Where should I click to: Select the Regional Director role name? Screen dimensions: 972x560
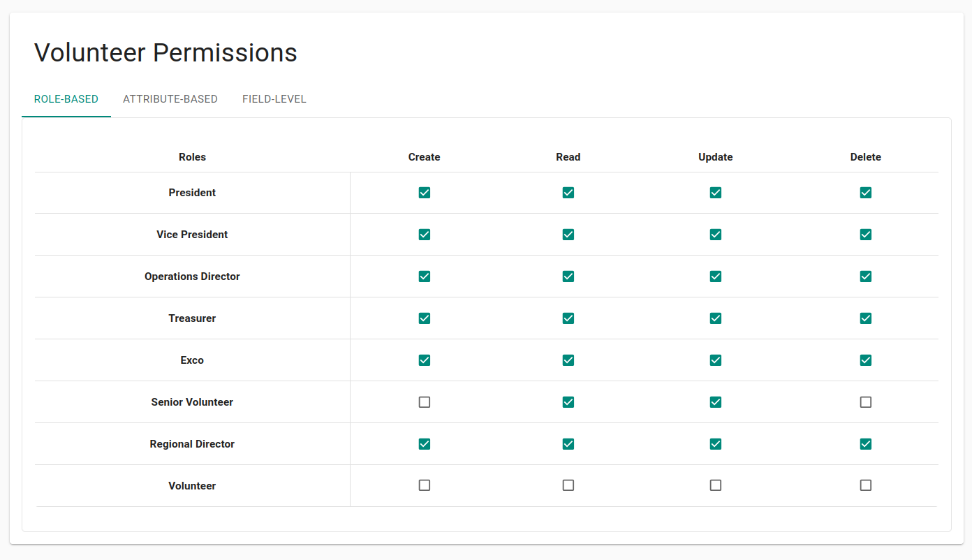[192, 444]
